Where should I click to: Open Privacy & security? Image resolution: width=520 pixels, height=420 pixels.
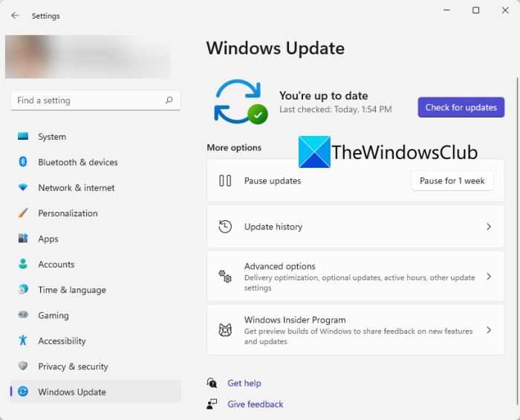pyautogui.click(x=96, y=366)
